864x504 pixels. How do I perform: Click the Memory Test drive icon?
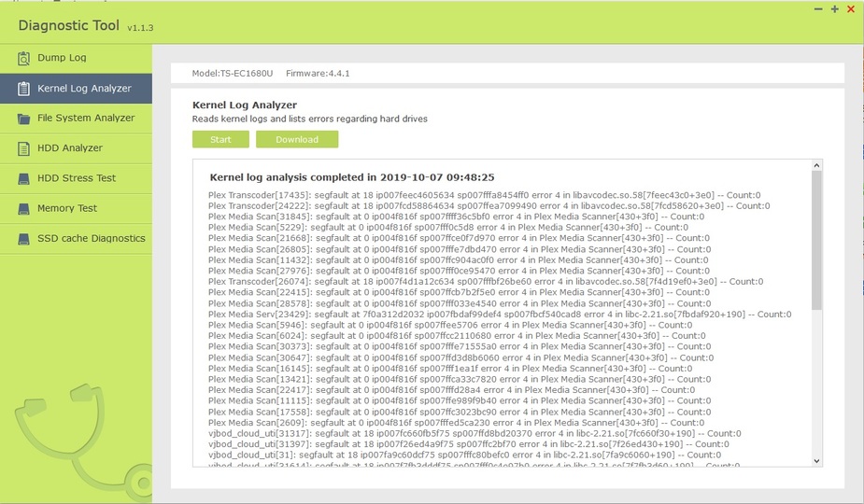click(23, 209)
